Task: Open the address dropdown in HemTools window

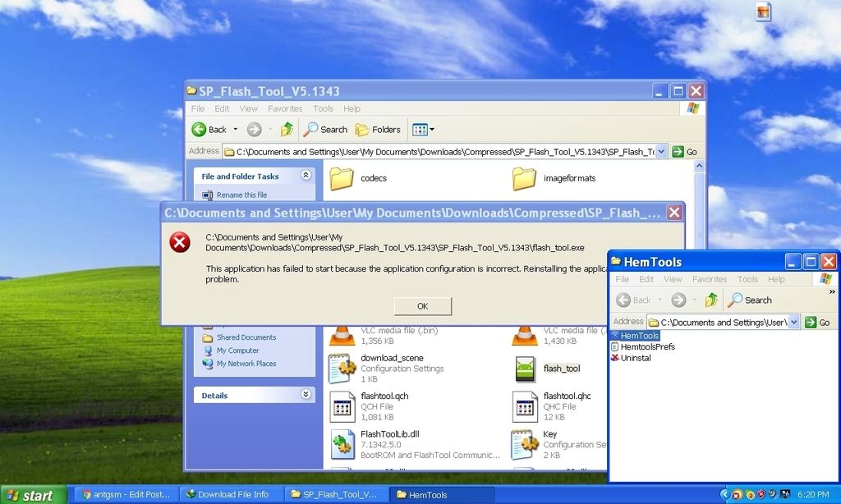Action: (793, 323)
